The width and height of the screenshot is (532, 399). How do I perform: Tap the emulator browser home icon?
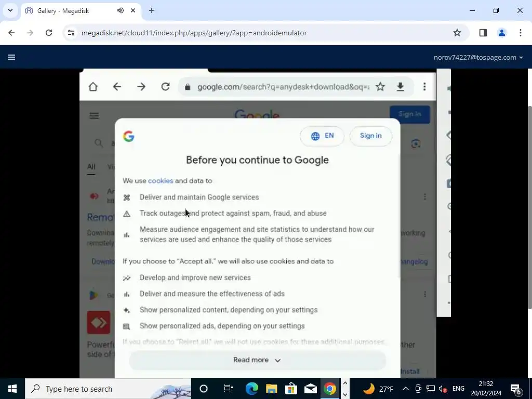(93, 87)
